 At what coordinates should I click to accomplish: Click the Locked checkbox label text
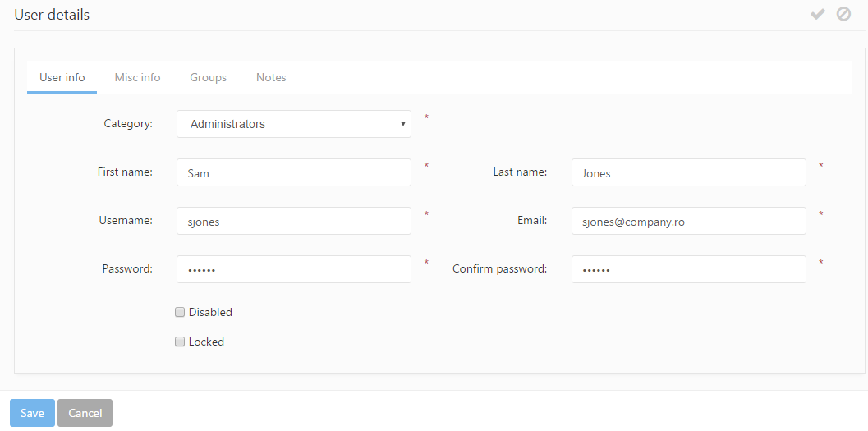206,342
